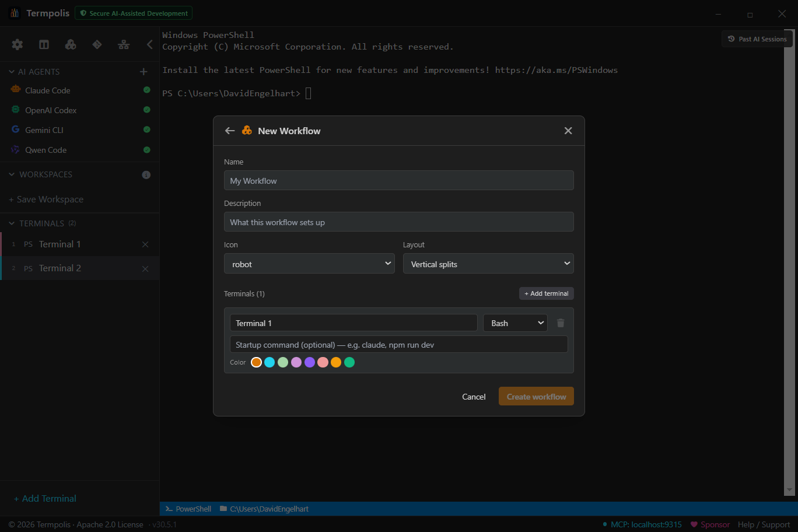The height and width of the screenshot is (532, 798).
Task: Click the Qwen Code logo icon
Action: pos(16,149)
